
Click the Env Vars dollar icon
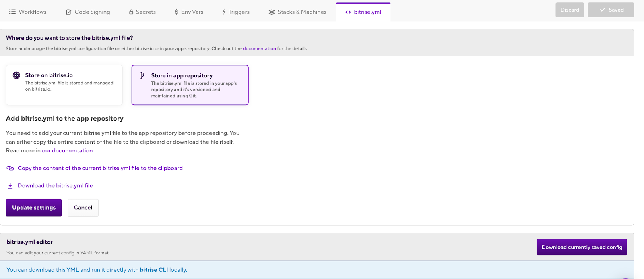pos(176,12)
